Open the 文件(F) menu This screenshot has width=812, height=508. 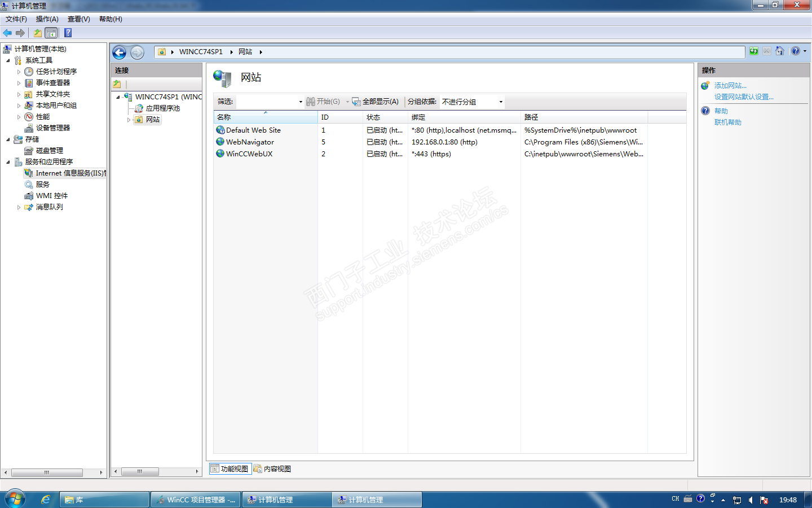click(x=16, y=19)
